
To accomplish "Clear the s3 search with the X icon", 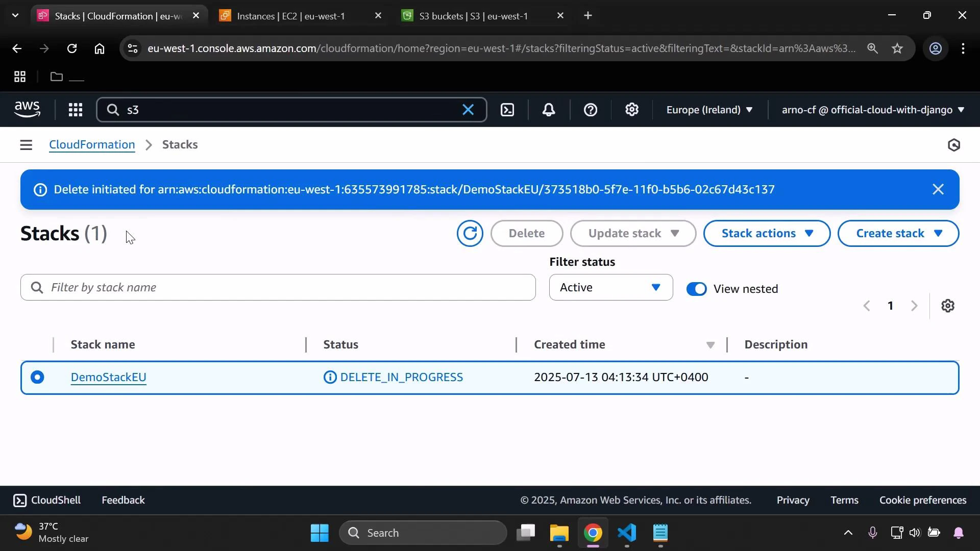I will 469,110.
